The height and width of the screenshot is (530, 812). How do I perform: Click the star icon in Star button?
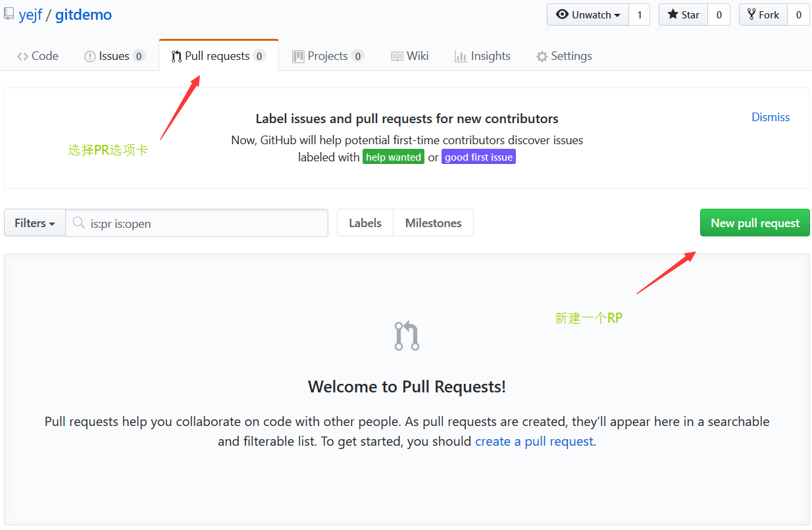[x=672, y=14]
